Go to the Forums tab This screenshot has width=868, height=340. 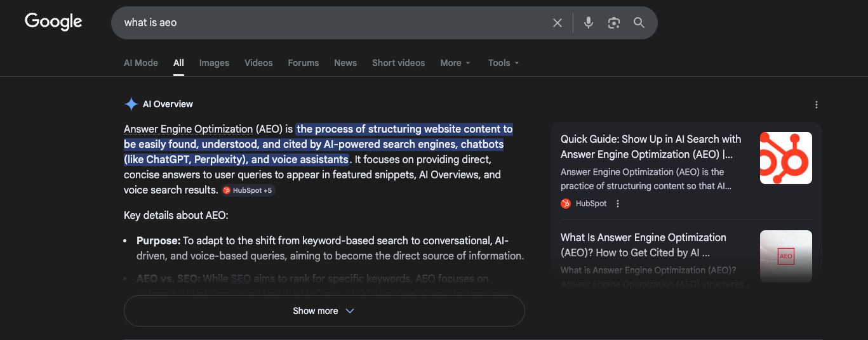coord(304,63)
